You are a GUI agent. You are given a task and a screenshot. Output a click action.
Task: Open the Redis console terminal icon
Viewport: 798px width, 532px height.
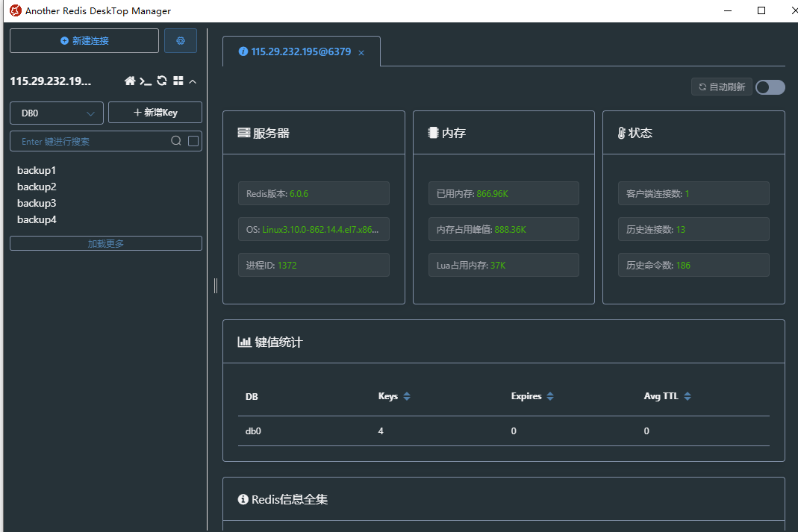pos(146,81)
